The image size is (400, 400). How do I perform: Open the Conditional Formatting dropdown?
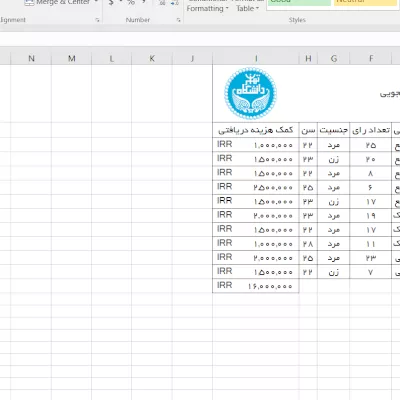[207, 6]
